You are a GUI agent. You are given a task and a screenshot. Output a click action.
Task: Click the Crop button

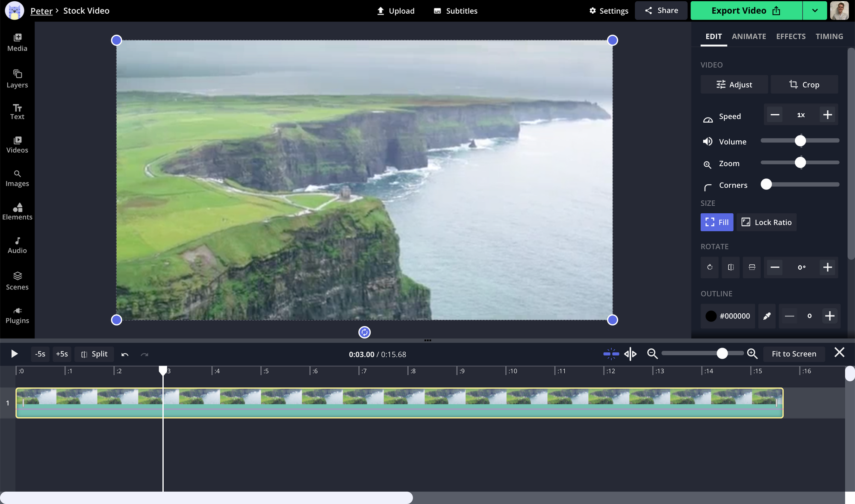click(804, 85)
